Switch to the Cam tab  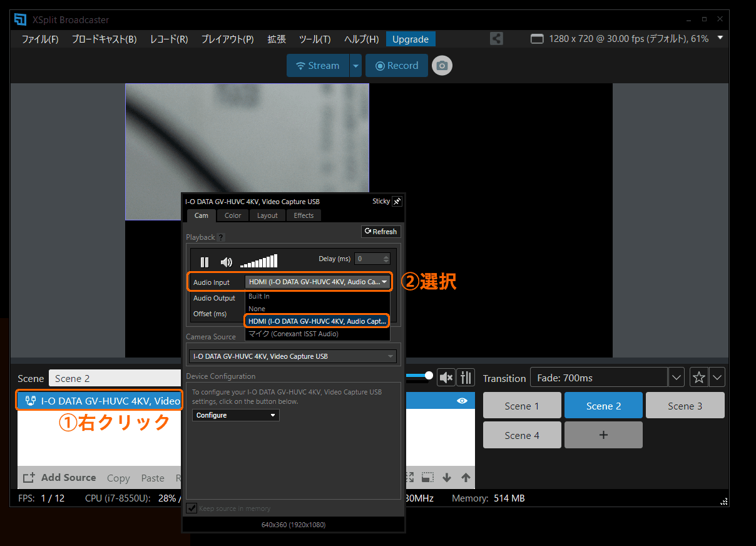click(201, 215)
